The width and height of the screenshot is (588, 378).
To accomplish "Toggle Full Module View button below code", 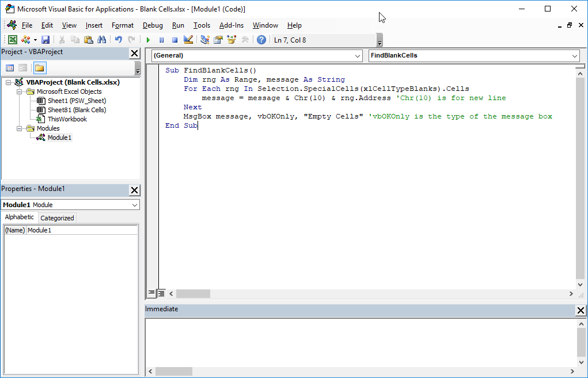I will tap(161, 293).
